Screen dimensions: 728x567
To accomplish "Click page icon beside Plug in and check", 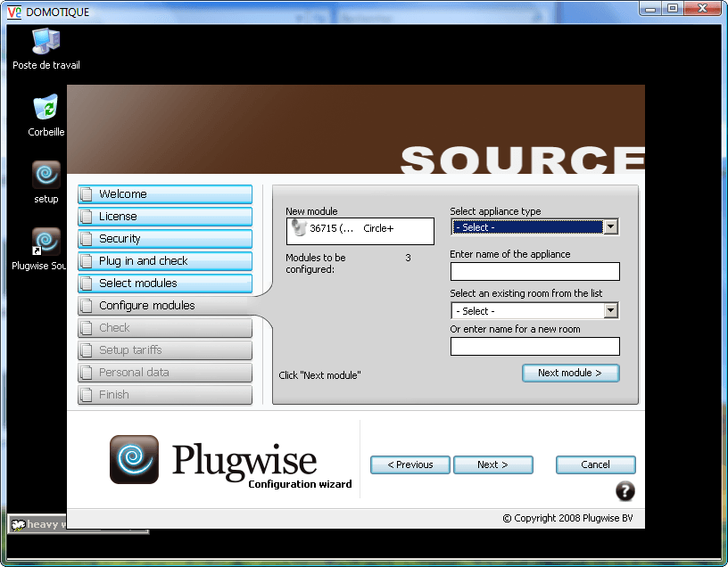I will (87, 260).
